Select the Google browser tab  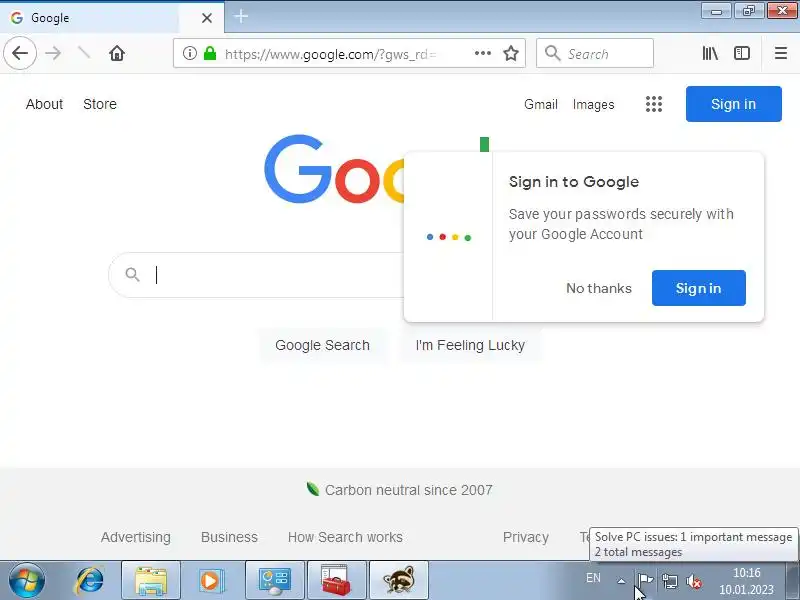coord(112,18)
